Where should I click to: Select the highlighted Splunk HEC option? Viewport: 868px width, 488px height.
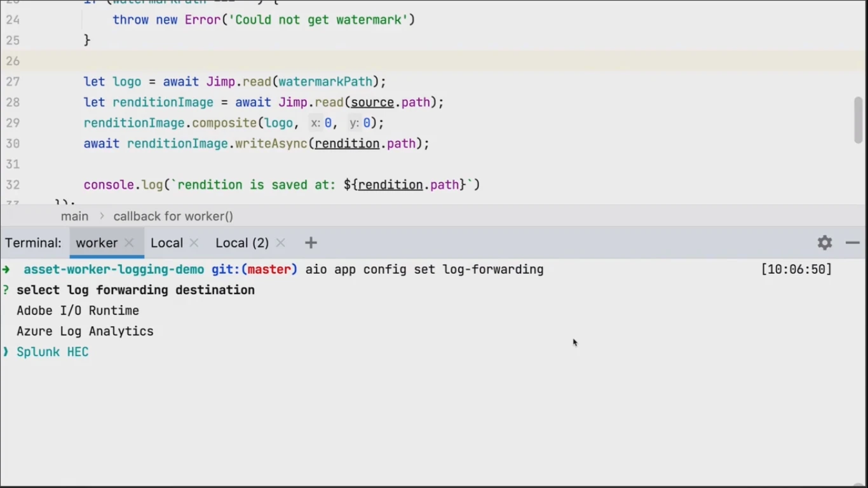(53, 352)
